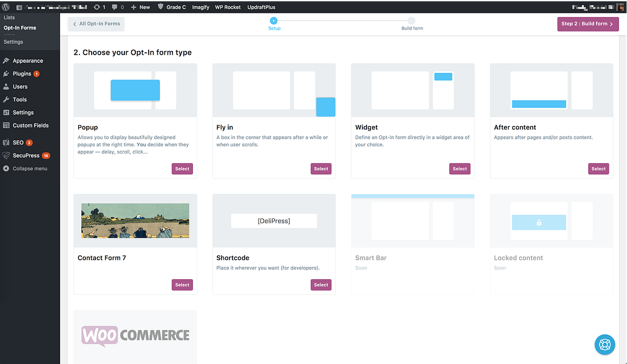Click the Plugins plug icon
The width and height of the screenshot is (627, 364).
point(6,73)
